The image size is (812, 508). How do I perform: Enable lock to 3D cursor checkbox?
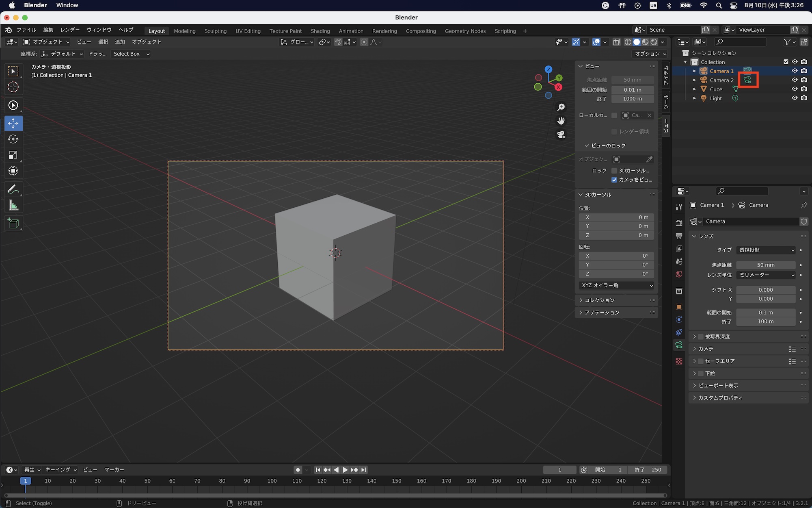tap(614, 171)
